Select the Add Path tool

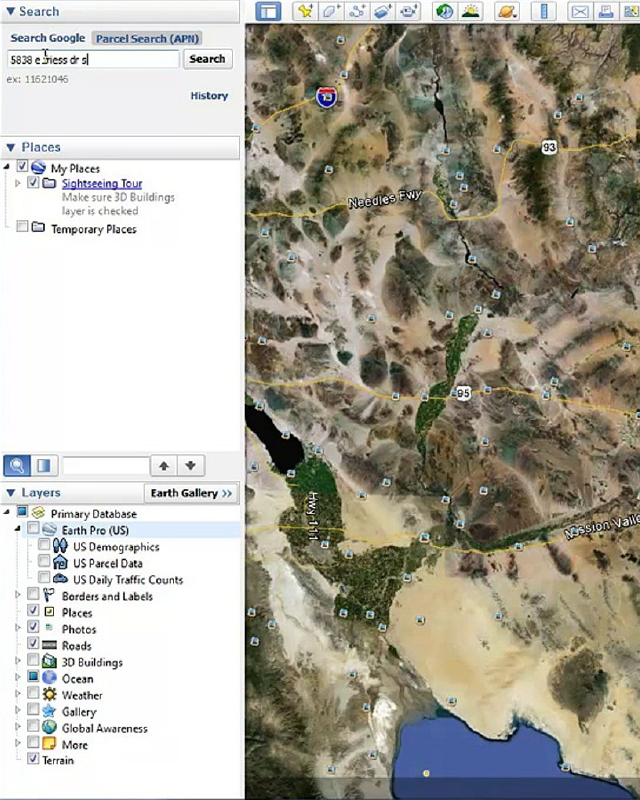[x=357, y=12]
